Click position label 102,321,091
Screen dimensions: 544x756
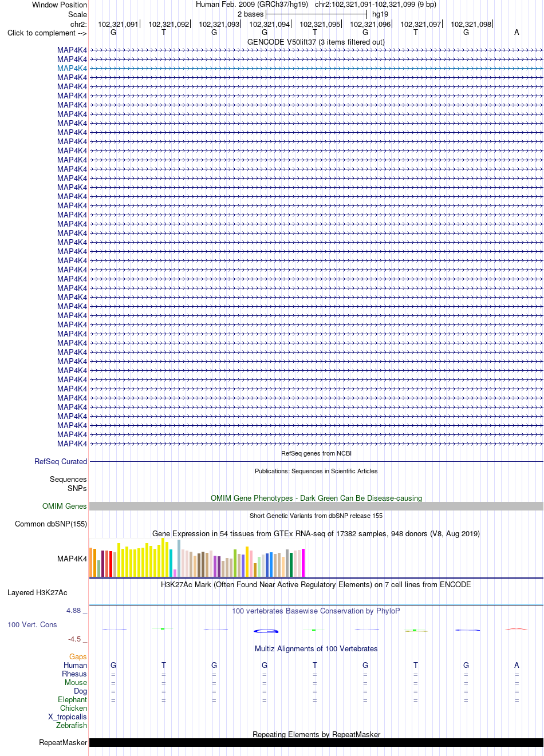[x=119, y=24]
